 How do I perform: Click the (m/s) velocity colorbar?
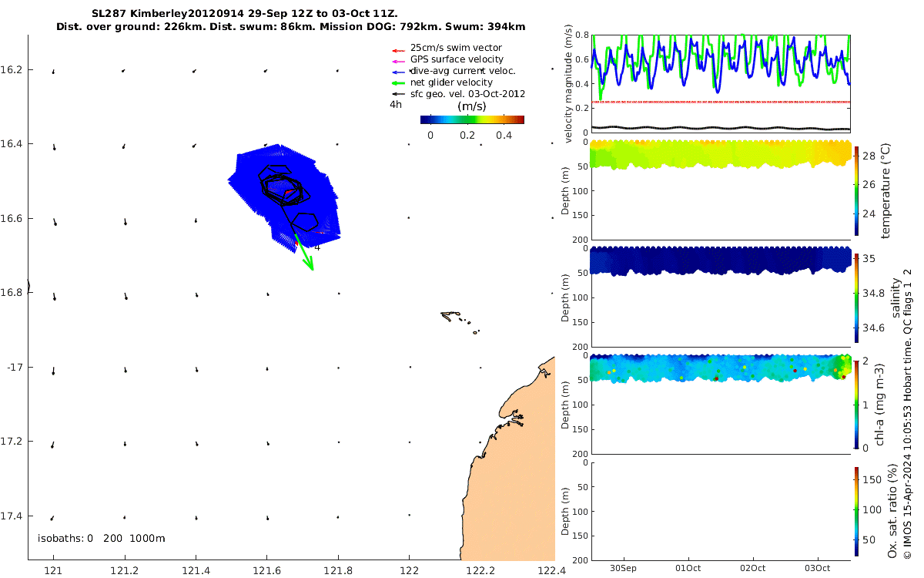pyautogui.click(x=472, y=119)
